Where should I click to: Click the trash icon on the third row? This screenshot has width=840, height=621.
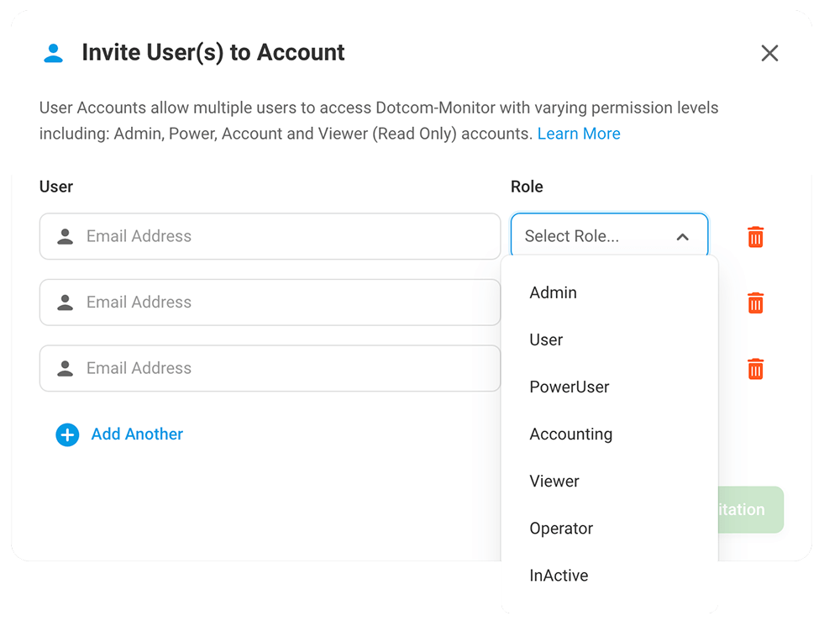[x=754, y=368]
